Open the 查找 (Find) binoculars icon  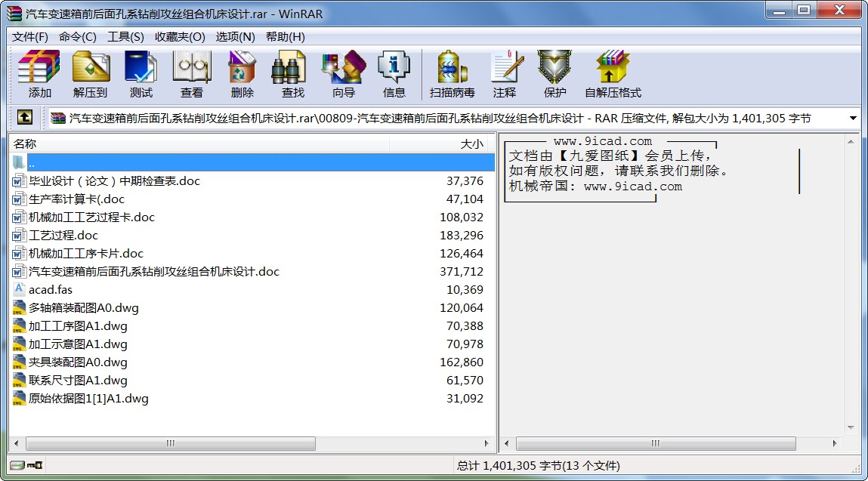292,74
